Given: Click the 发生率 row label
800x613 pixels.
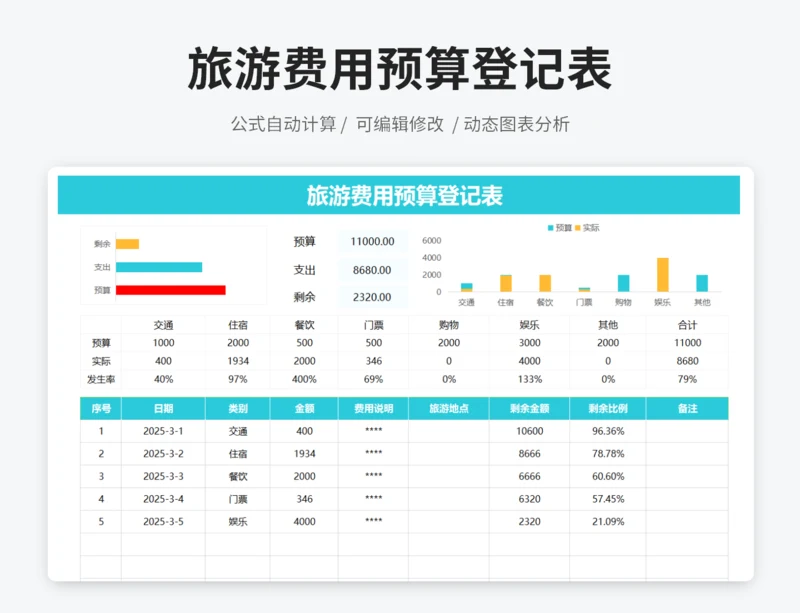Looking at the screenshot, I should (x=101, y=379).
